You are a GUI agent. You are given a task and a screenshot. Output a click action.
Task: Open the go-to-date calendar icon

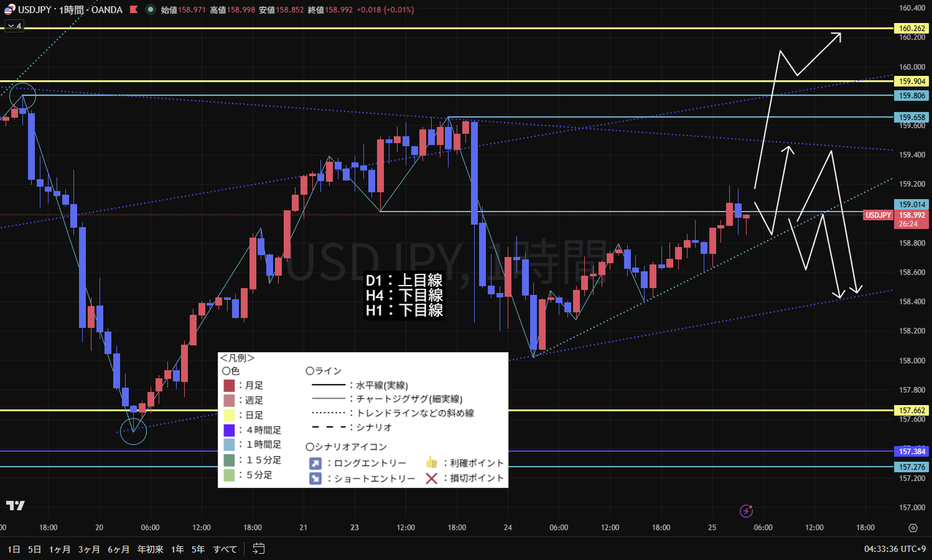click(258, 549)
